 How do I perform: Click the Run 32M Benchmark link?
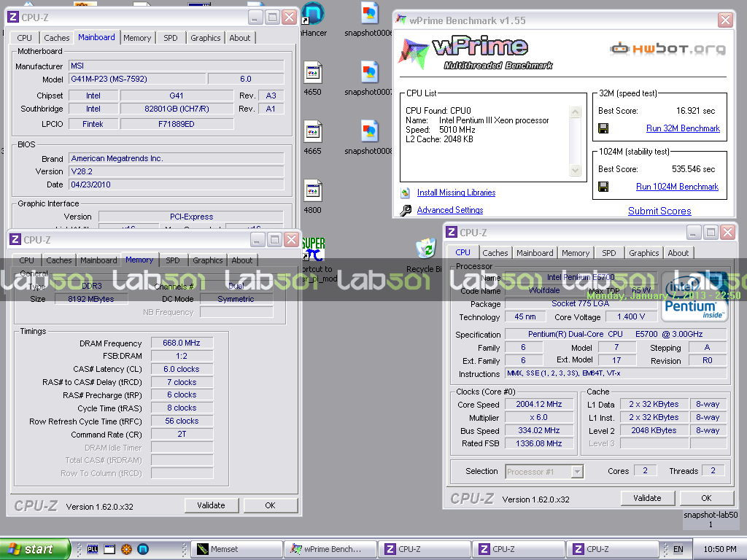[683, 128]
